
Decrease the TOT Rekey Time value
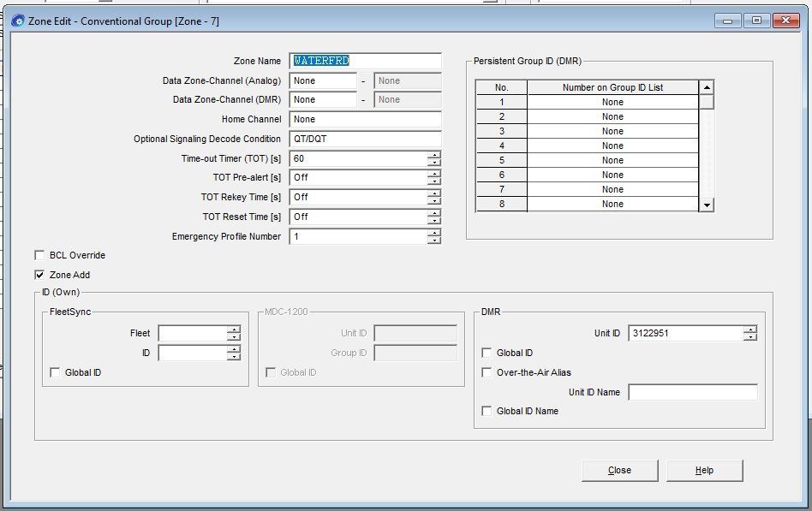click(x=434, y=201)
